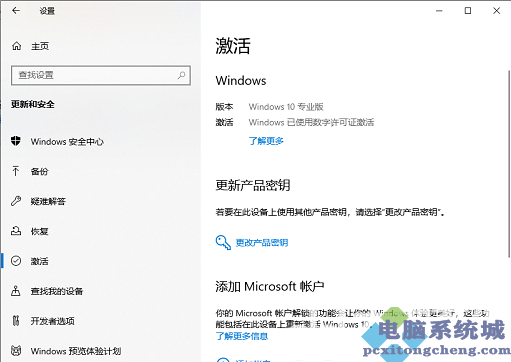Image resolution: width=511 pixels, height=362 pixels.
Task: Click the home icon beside 主页
Action: click(x=17, y=46)
